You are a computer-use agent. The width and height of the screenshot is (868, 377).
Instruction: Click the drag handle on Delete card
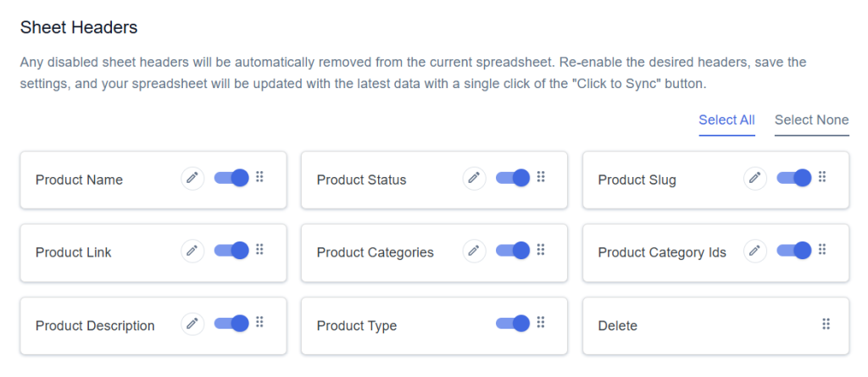[x=826, y=324]
